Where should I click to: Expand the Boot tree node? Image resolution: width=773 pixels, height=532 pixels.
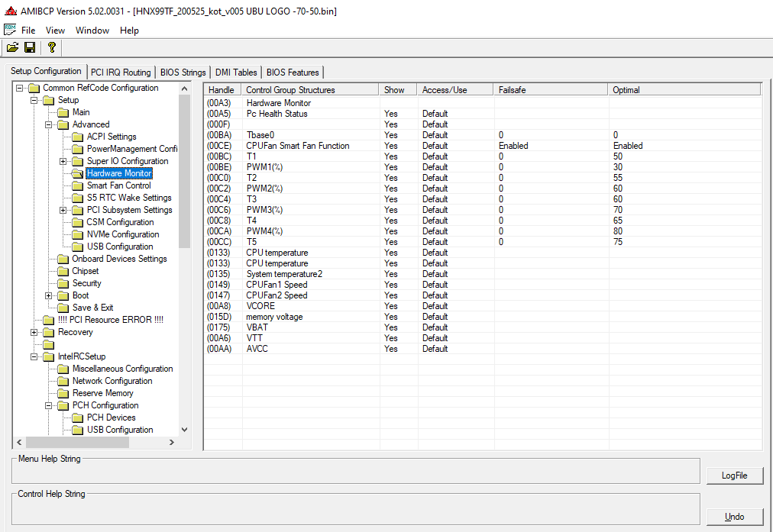pos(48,295)
